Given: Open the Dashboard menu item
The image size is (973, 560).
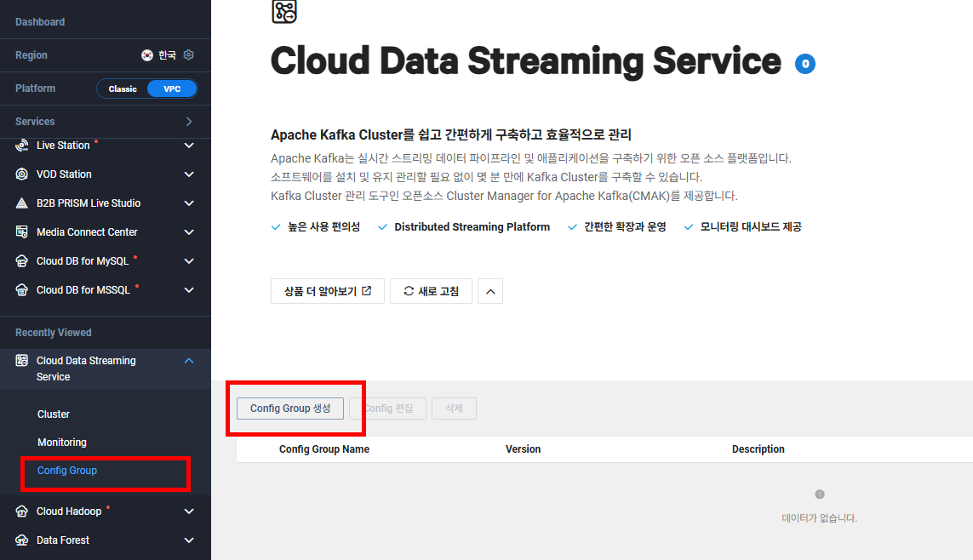Looking at the screenshot, I should pos(40,22).
